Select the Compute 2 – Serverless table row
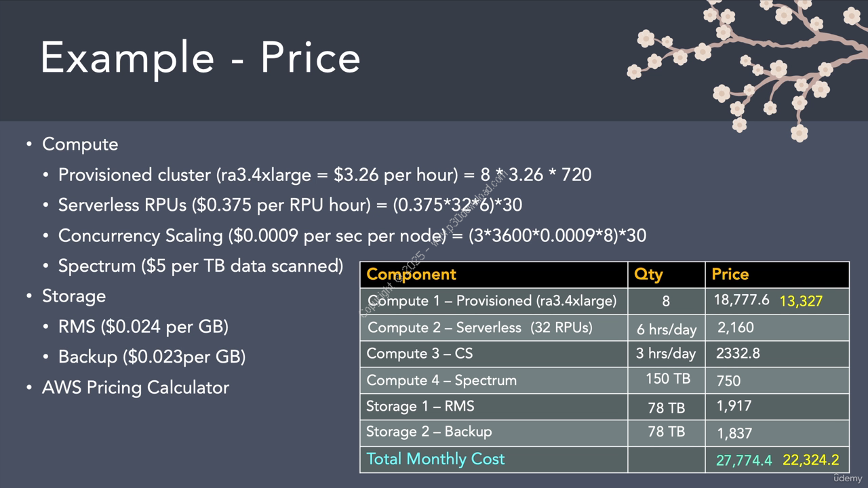 click(x=604, y=328)
